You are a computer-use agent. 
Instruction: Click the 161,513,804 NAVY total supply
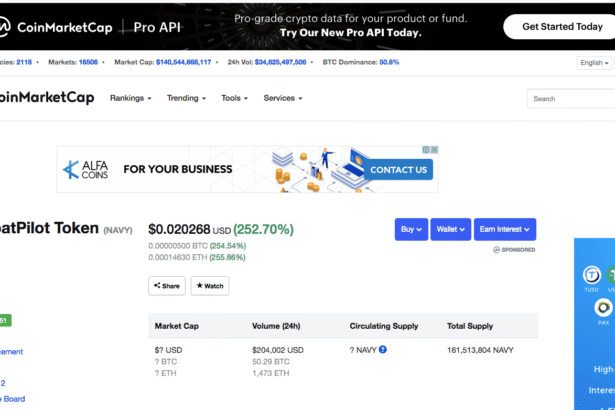pos(480,350)
